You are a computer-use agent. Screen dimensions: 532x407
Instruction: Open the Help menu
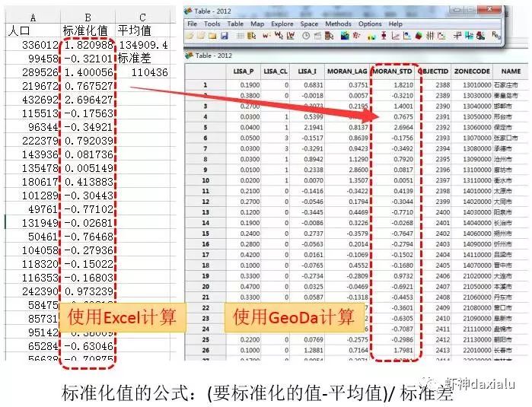coord(396,24)
